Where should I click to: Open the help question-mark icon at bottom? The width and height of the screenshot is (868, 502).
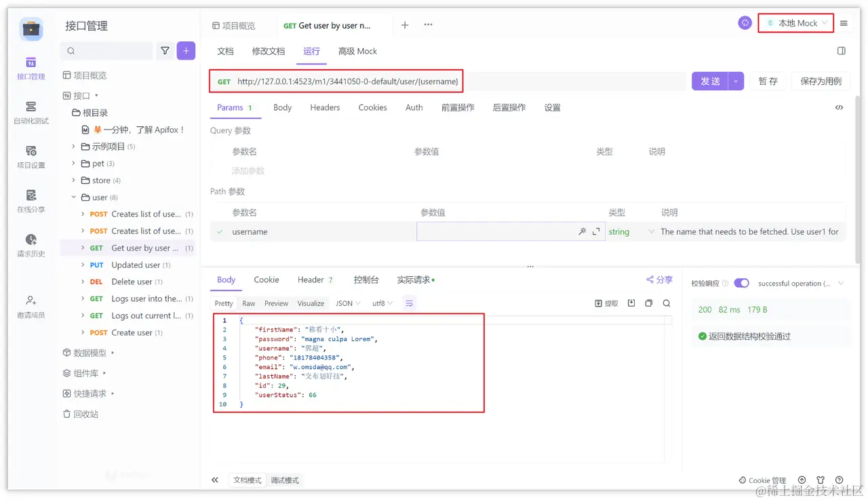coord(840,480)
